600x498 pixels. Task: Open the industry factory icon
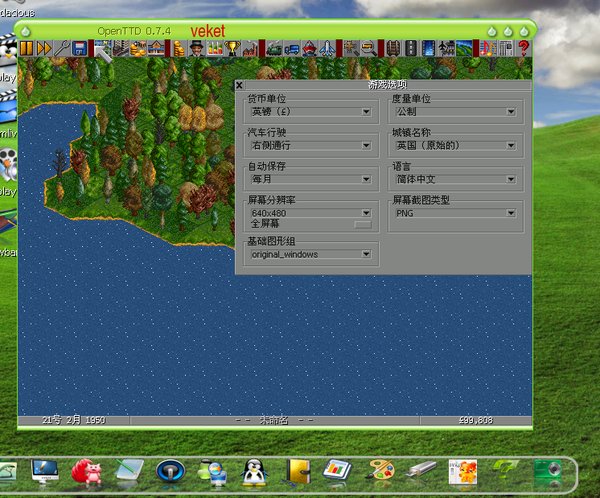pyautogui.click(x=249, y=49)
